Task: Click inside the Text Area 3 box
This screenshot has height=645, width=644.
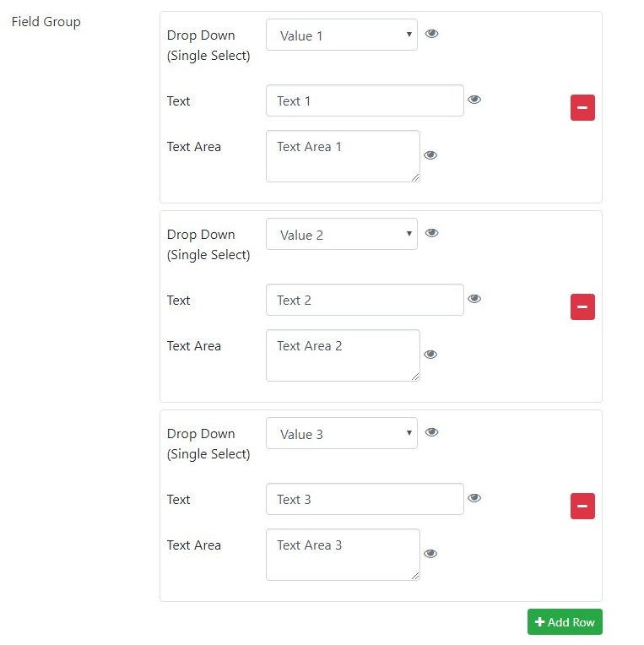Action: tap(343, 555)
